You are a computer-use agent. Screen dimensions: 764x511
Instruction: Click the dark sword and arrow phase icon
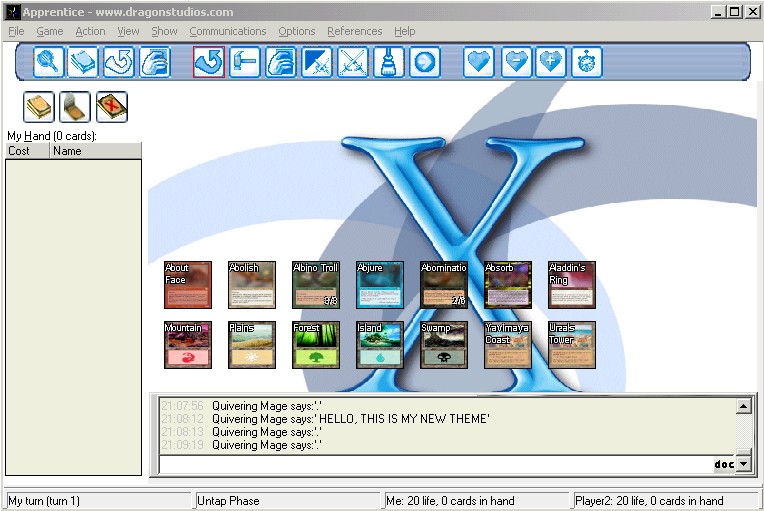coord(317,62)
